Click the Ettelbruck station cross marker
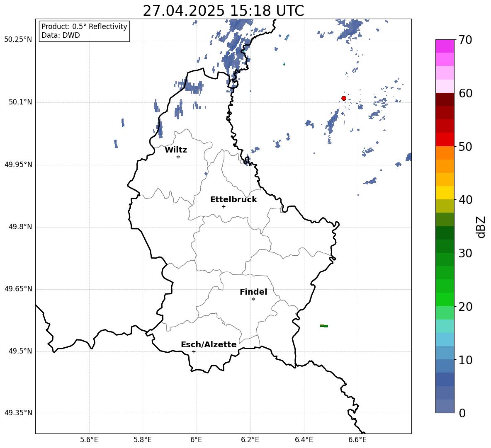 224,206
